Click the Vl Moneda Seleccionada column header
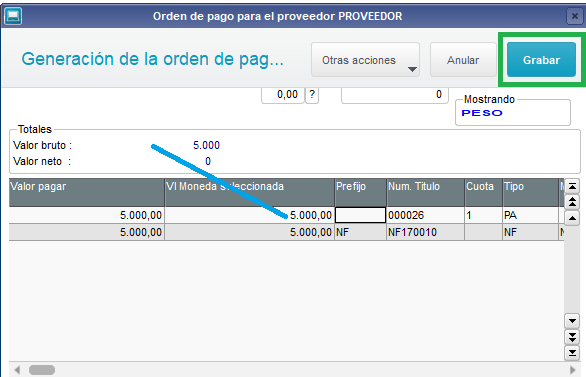 click(x=250, y=192)
